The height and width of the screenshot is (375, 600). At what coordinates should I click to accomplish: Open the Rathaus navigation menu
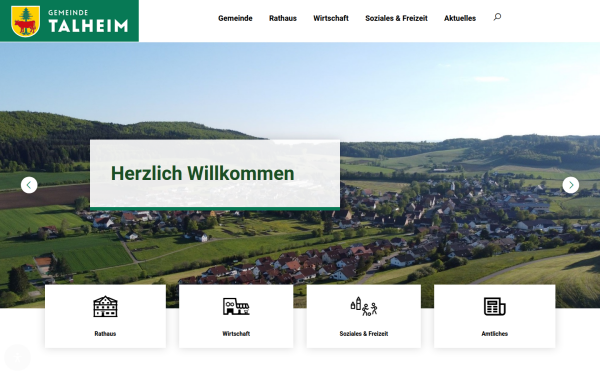283,18
